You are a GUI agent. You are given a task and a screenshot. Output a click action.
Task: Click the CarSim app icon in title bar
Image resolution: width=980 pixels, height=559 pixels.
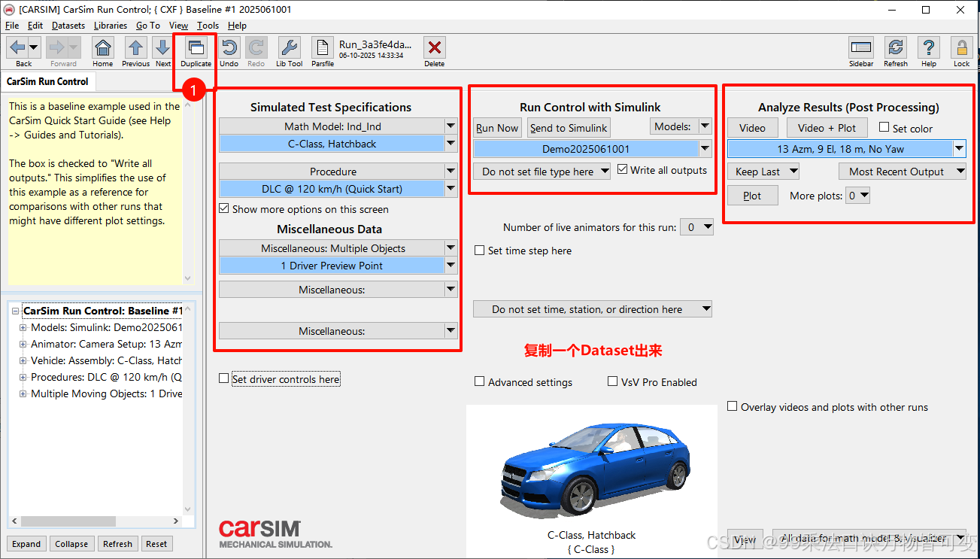click(x=9, y=10)
